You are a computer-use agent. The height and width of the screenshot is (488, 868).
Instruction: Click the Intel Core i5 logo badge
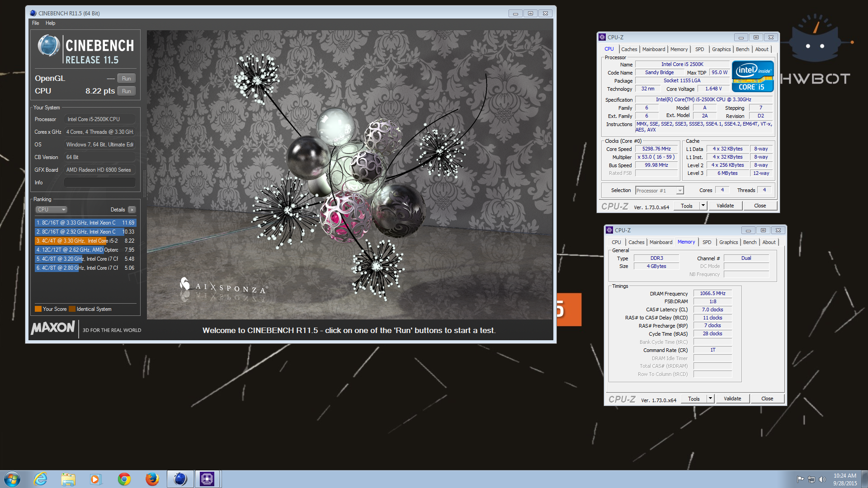[753, 76]
